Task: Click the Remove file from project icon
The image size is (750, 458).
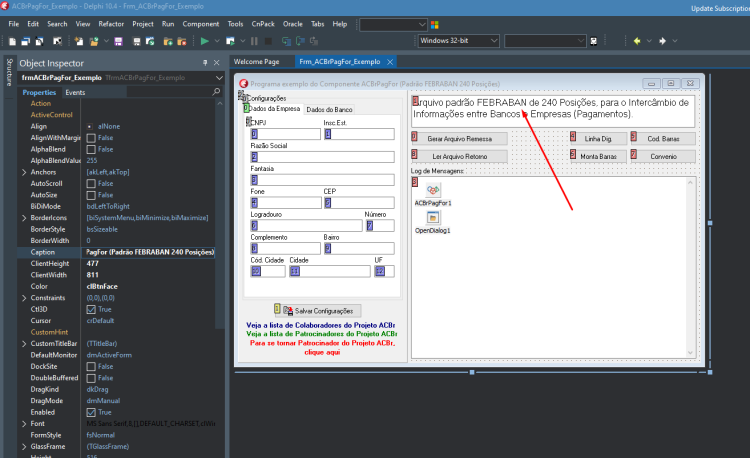Action: [182, 42]
